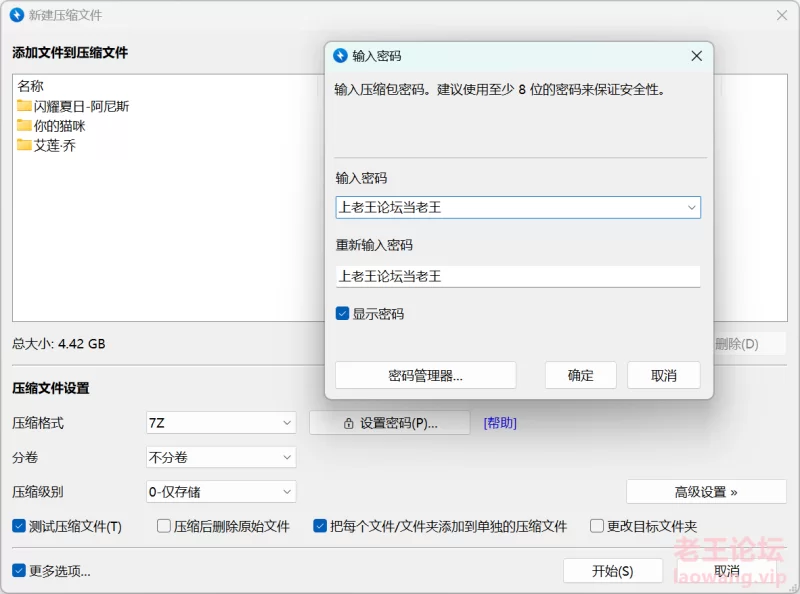Toggle 测试压缩文件(T) checkbox
Viewport: 800px width, 594px height.
[19, 526]
